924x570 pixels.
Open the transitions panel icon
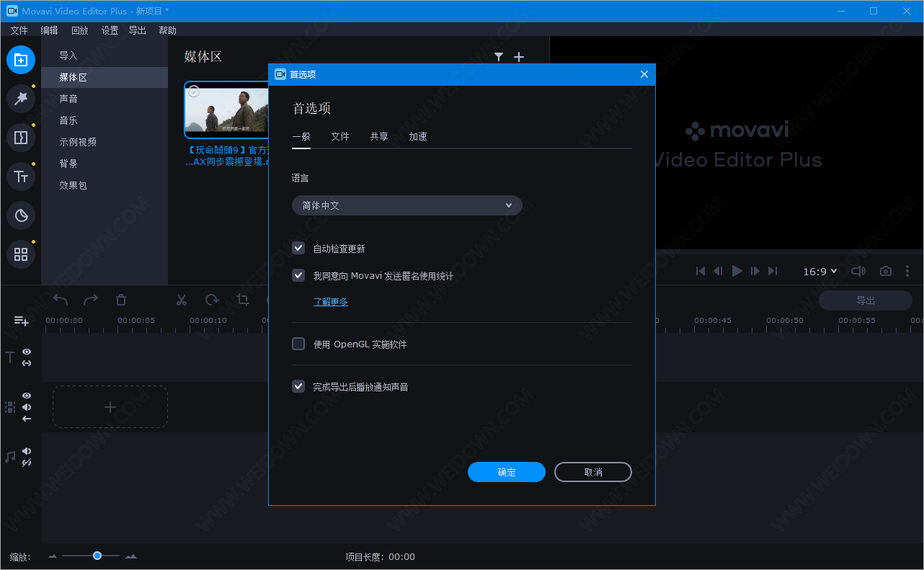coord(21,138)
